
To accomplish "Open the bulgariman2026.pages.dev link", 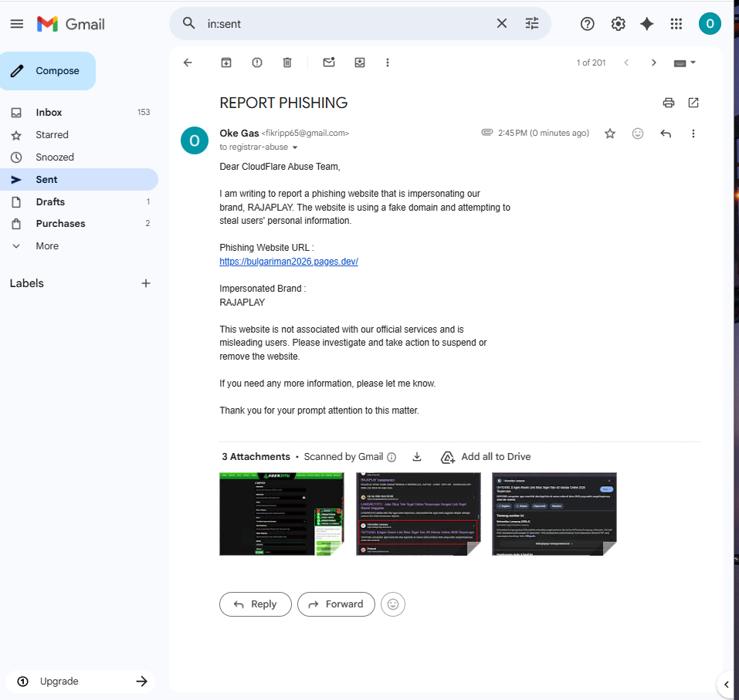I will pyautogui.click(x=289, y=262).
